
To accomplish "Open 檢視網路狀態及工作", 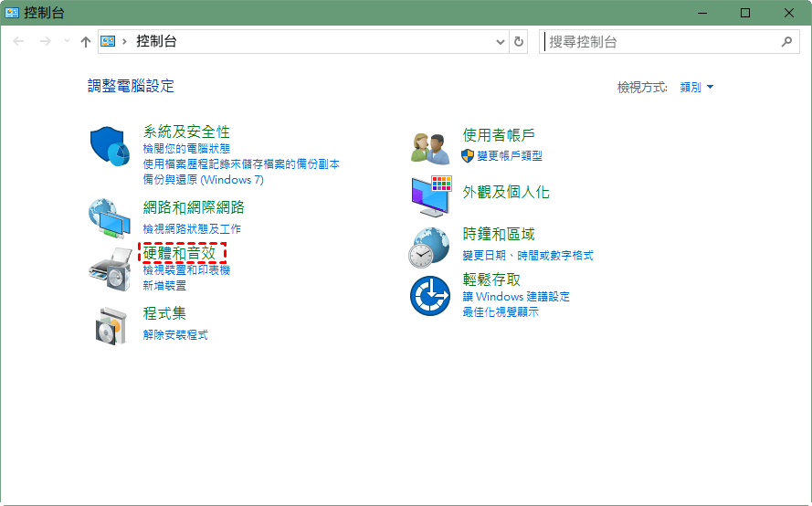I will coord(192,229).
